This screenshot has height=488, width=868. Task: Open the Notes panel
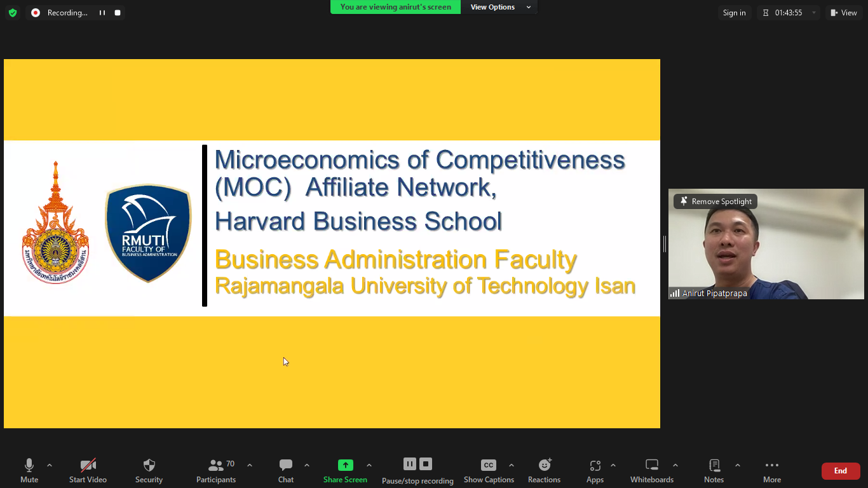pyautogui.click(x=714, y=471)
